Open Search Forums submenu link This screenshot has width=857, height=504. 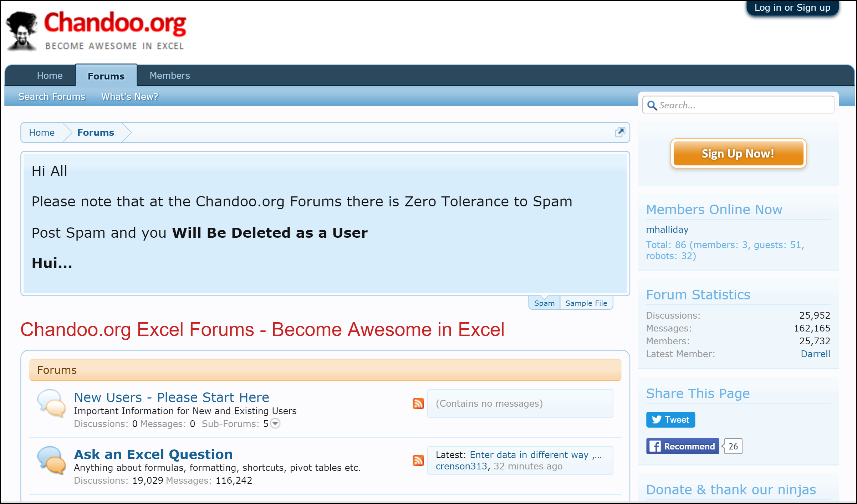pos(52,97)
